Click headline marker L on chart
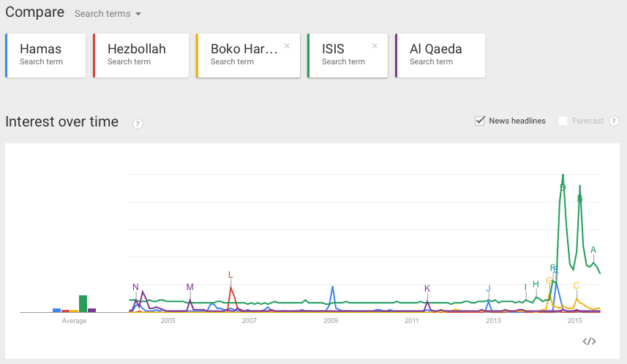Viewport: 627px width, 364px height. tap(230, 275)
